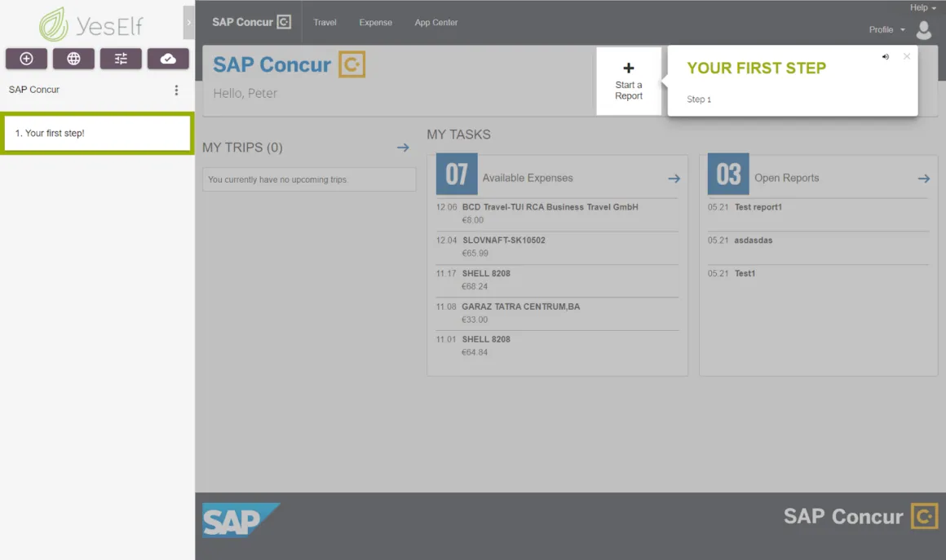Open the globe language icon

[73, 59]
